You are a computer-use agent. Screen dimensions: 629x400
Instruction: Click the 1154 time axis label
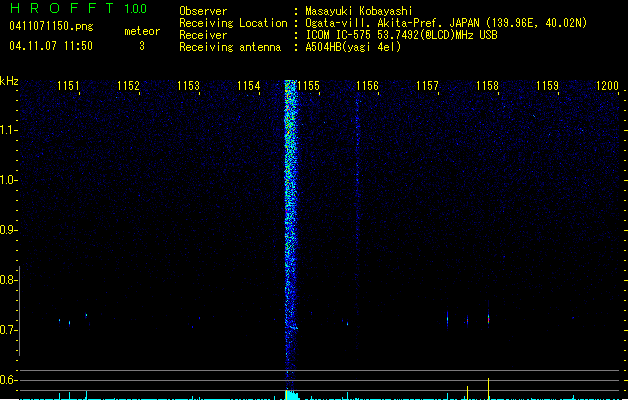coord(248,86)
